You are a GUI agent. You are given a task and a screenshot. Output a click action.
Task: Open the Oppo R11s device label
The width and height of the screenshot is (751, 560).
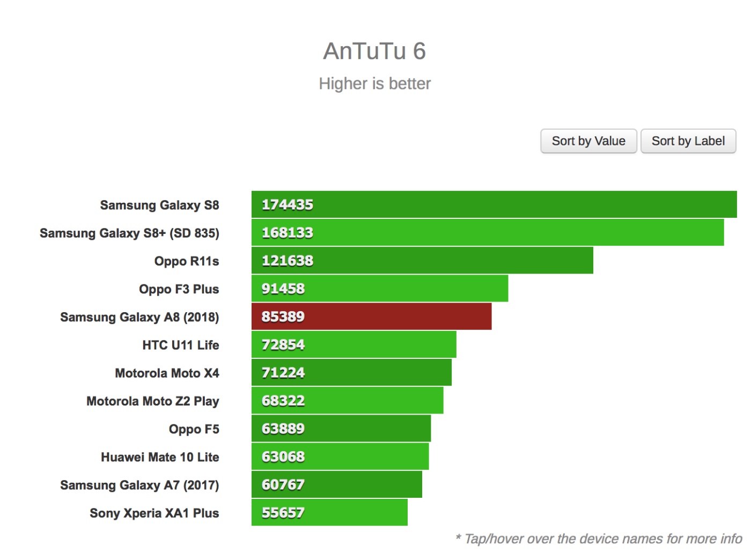point(187,261)
